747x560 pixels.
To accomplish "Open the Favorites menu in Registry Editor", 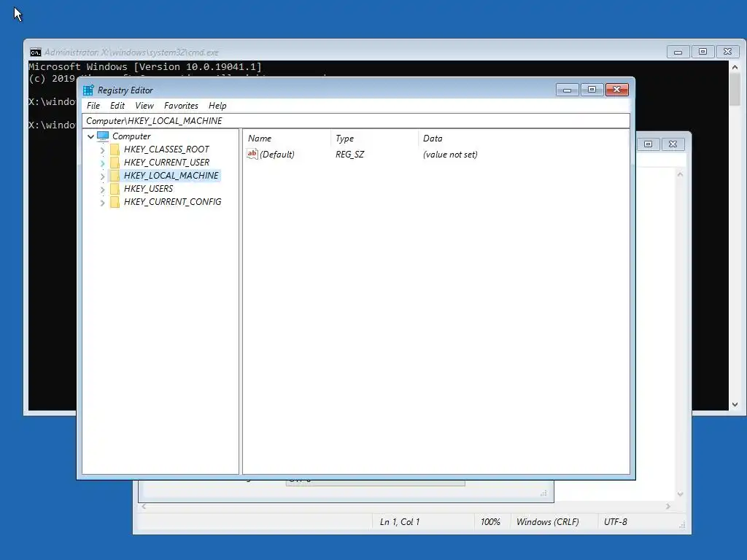I will [x=181, y=106].
